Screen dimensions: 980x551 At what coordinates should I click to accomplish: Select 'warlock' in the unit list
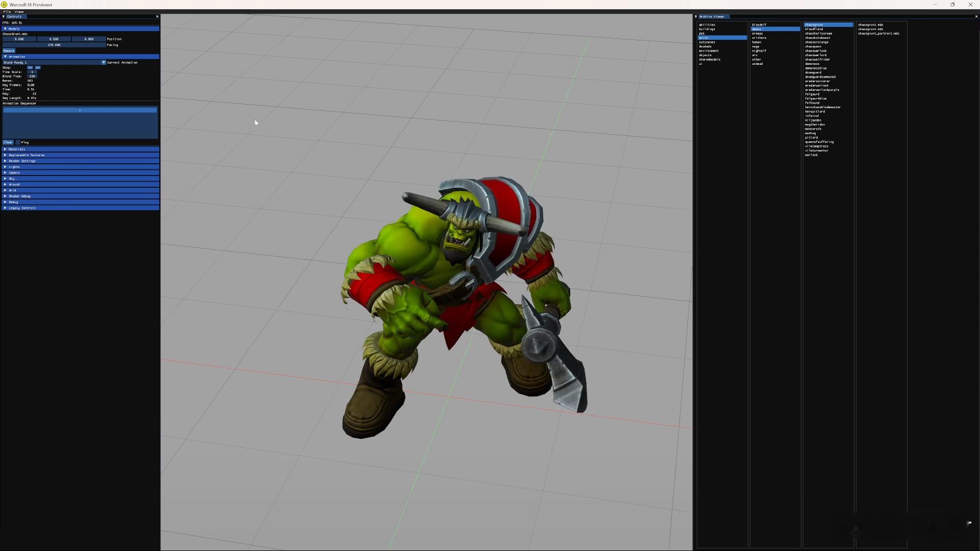click(811, 155)
